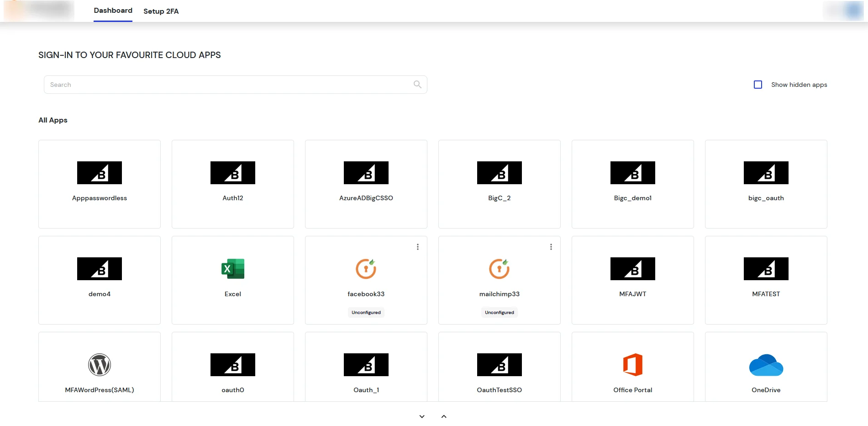The image size is (868, 426).
Task: Open mailchimp33 app icon
Action: click(499, 269)
